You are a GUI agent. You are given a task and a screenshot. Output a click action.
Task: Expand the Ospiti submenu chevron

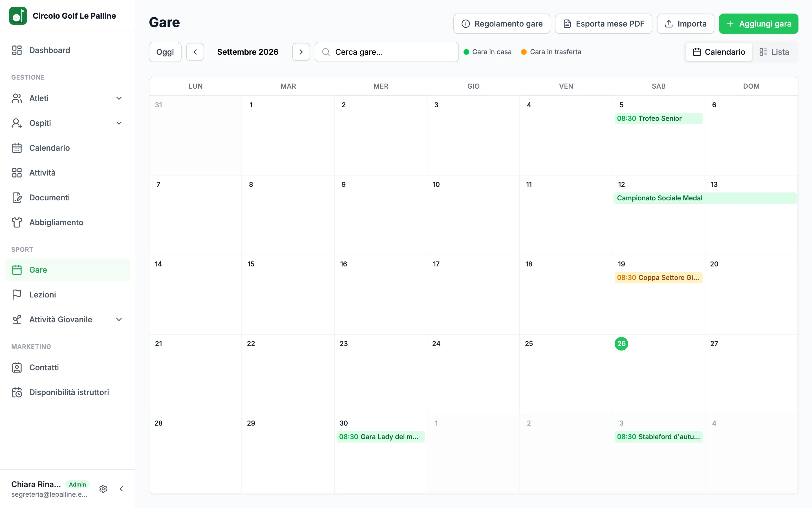point(119,123)
